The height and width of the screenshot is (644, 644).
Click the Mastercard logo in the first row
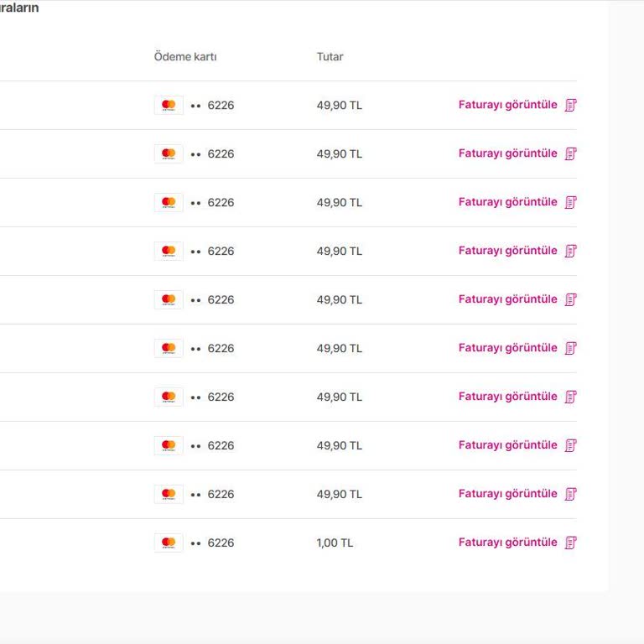click(169, 105)
